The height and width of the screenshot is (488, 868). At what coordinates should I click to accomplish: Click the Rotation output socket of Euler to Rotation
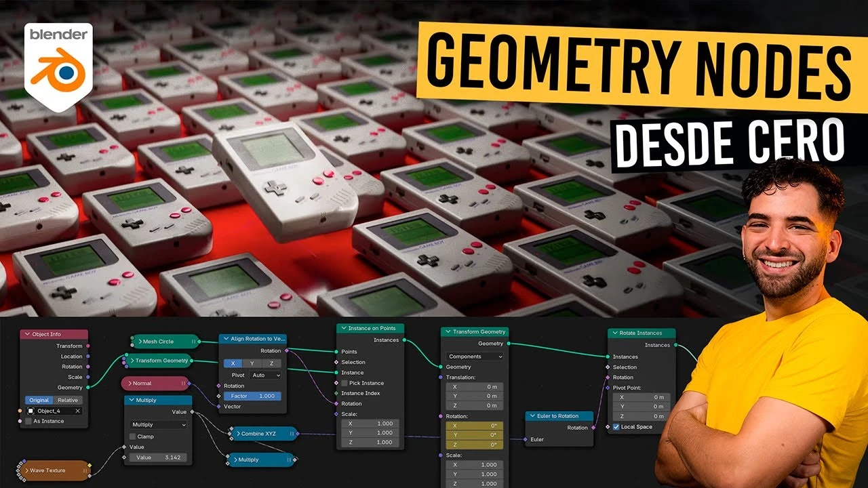coord(595,428)
